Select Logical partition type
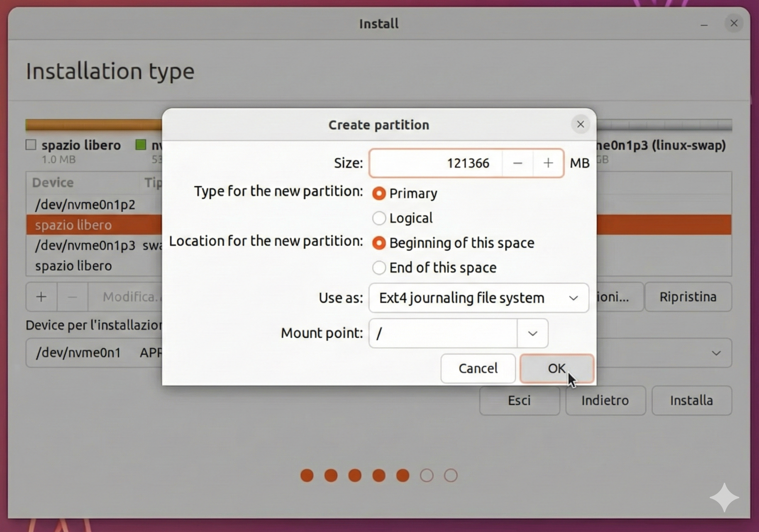Screen dimensions: 759x532 tap(379, 218)
